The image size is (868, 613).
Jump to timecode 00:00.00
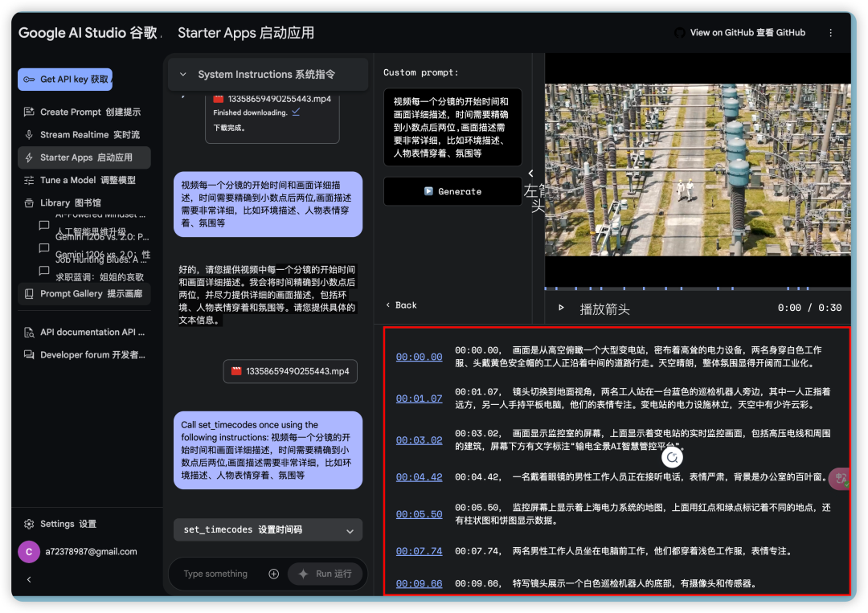[419, 357]
